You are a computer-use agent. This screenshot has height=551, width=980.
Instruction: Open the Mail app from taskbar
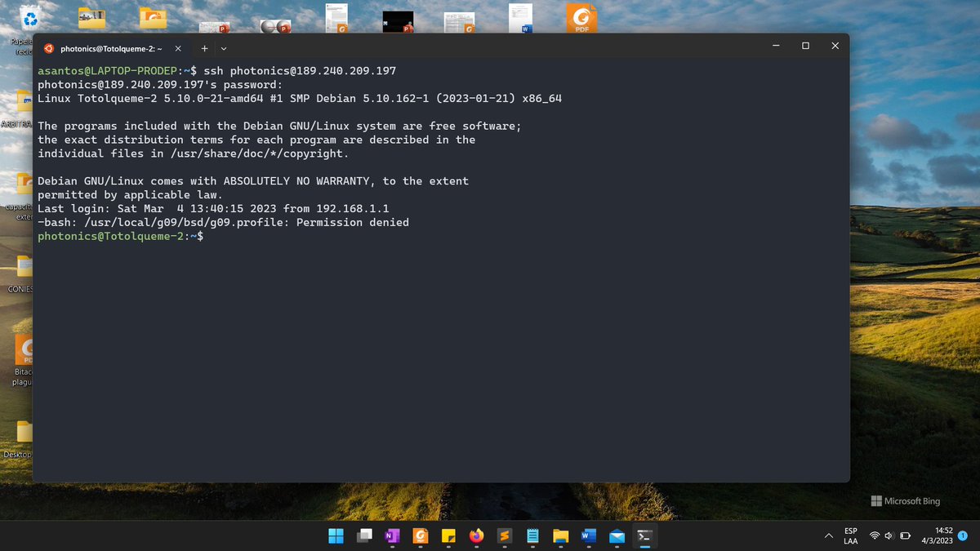(x=617, y=536)
